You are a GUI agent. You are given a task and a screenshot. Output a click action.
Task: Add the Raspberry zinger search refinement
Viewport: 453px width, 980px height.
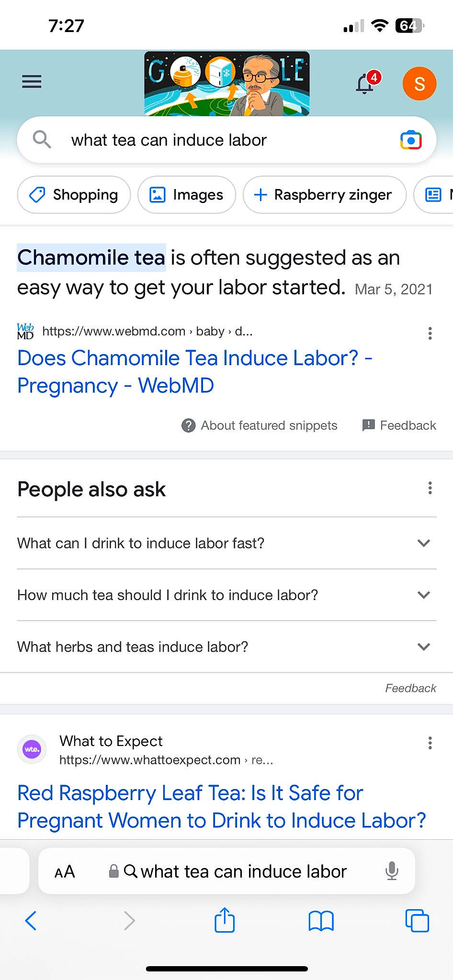click(324, 195)
